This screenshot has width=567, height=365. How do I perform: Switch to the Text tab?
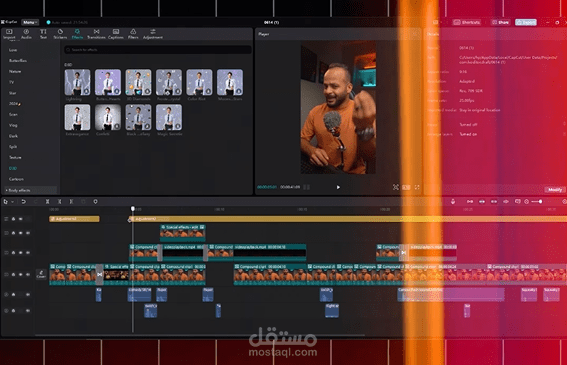coord(43,34)
